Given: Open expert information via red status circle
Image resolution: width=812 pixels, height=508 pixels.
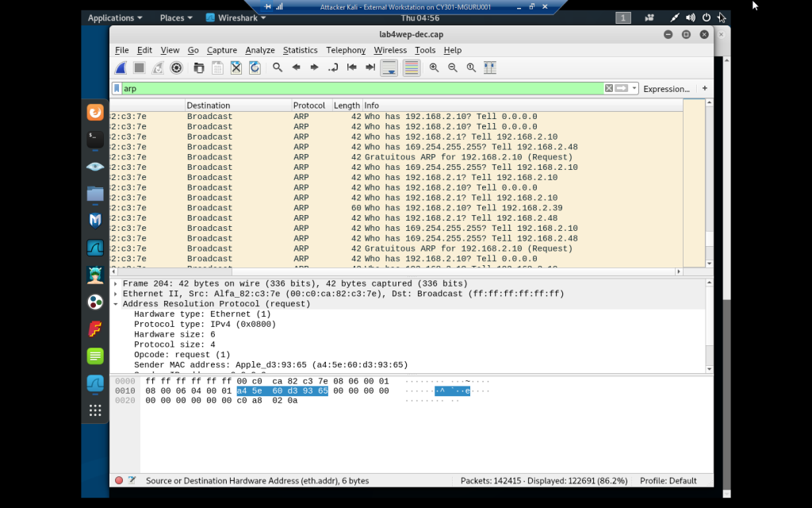Looking at the screenshot, I should click(119, 480).
